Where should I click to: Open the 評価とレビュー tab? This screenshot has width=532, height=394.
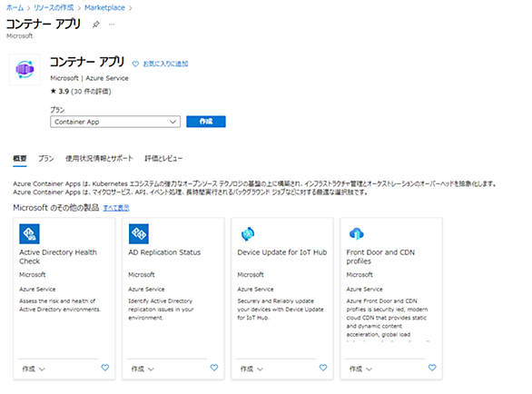coord(163,159)
